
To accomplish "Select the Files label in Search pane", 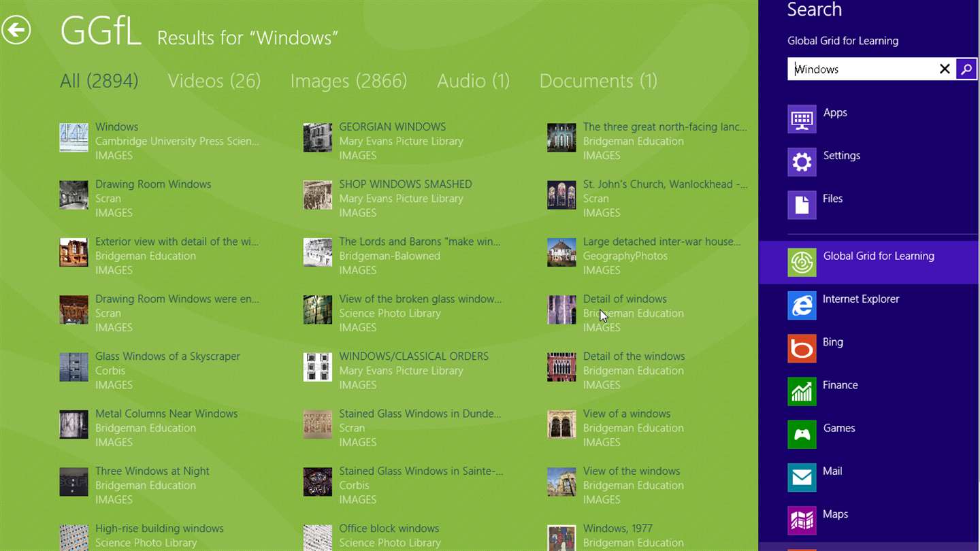I will tap(832, 199).
